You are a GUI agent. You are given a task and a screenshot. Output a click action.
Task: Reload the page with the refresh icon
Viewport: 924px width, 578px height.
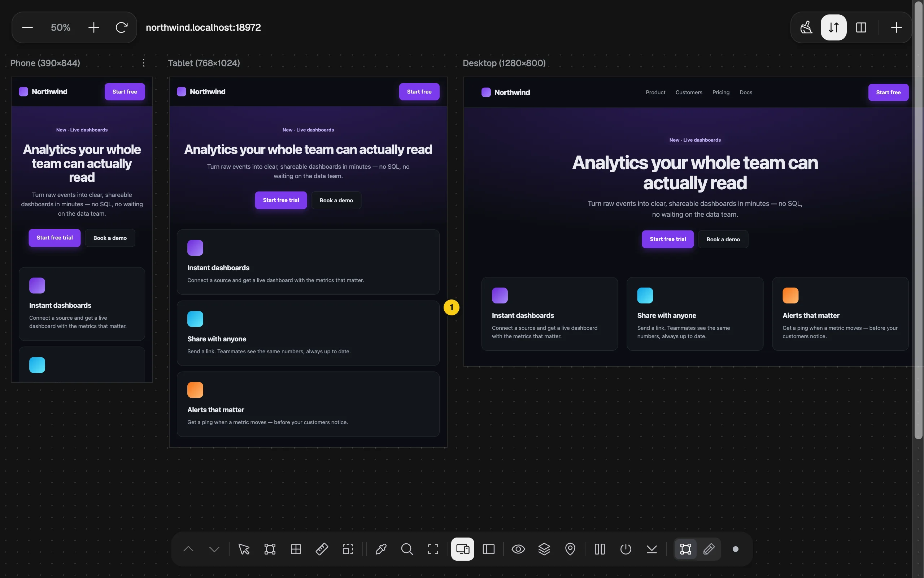click(x=121, y=27)
